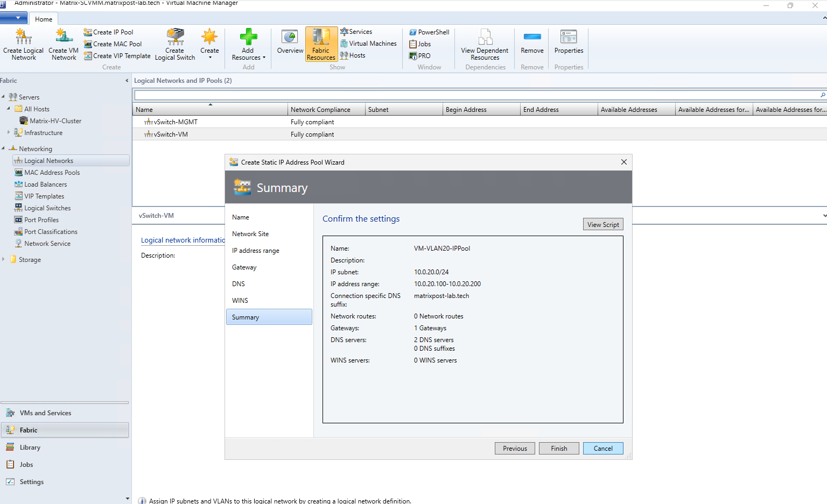Open Port Profiles node
Screen dimensions: 827x504
click(37, 220)
